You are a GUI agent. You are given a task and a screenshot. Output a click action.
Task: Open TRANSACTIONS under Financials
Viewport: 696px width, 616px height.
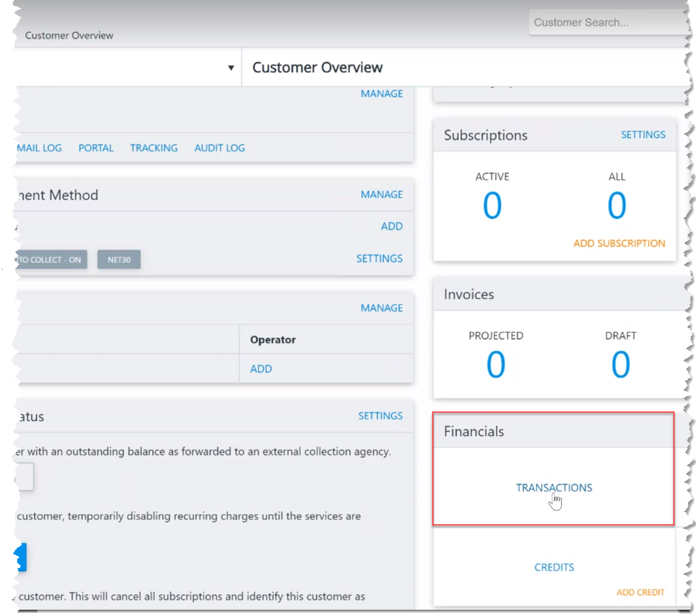(554, 488)
